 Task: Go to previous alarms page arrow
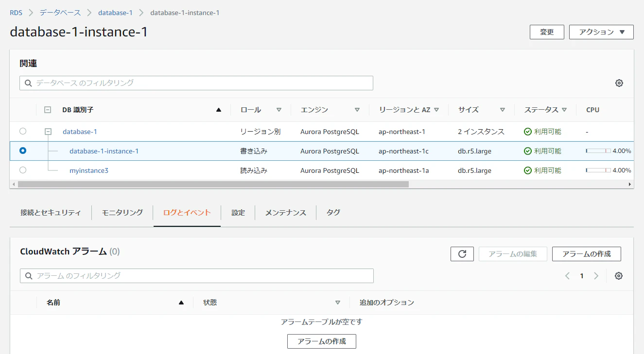(x=567, y=276)
